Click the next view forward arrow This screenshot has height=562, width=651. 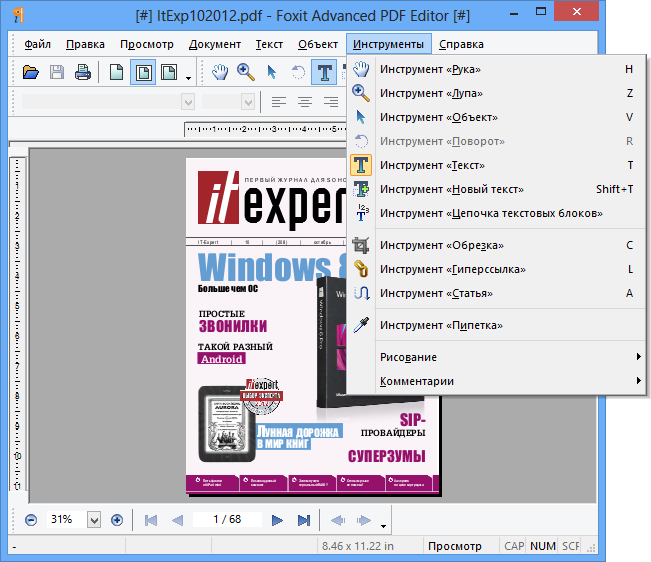(x=364, y=520)
